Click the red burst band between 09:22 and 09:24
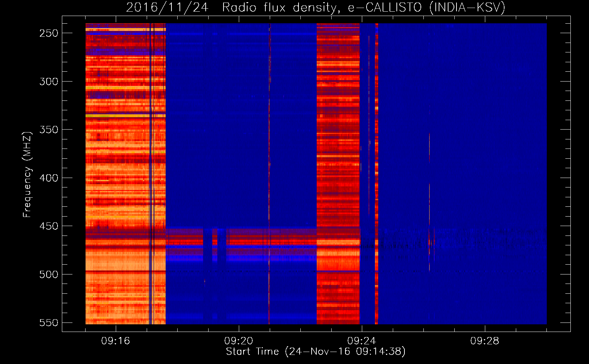Screen dimensions: 589x364 point(338,174)
